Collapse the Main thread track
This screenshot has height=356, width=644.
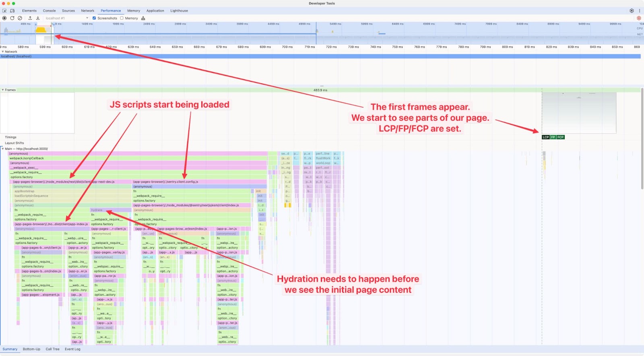3,149
